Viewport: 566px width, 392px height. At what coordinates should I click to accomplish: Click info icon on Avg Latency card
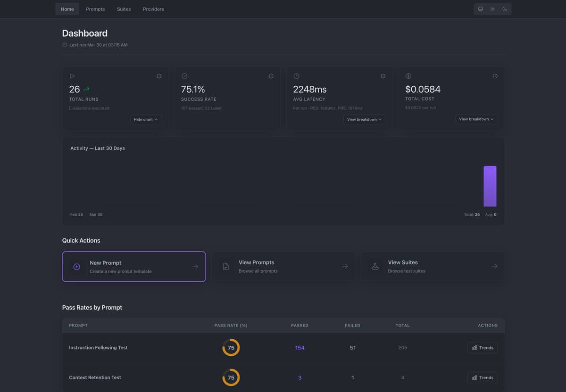coord(383,76)
